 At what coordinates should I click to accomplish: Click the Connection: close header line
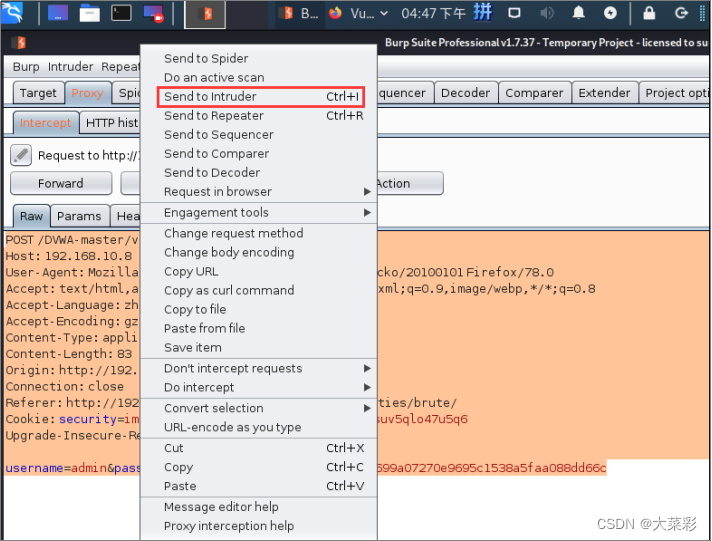[x=65, y=387]
